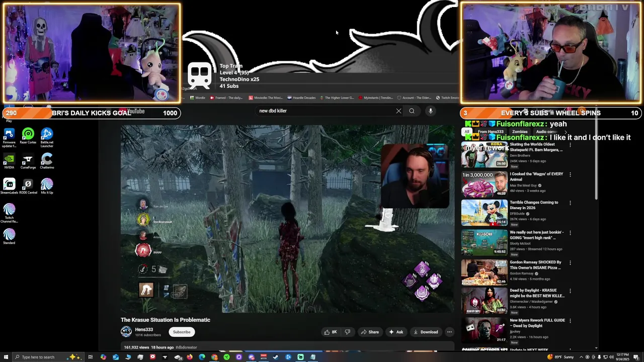Screen dimensions: 644x362
Task: Open options menu for KRASUE killer video
Action: click(x=570, y=291)
